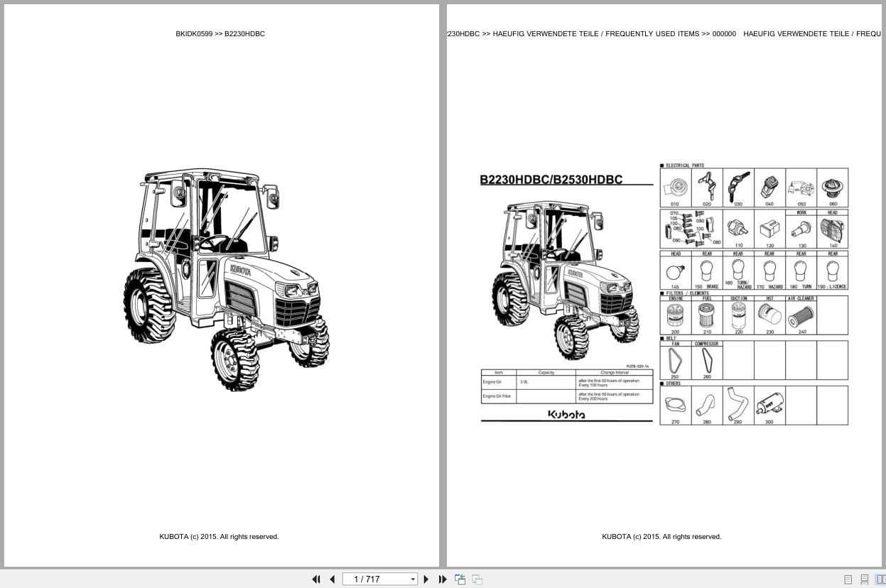
Task: Click the Capacity column header
Action: [x=546, y=372]
